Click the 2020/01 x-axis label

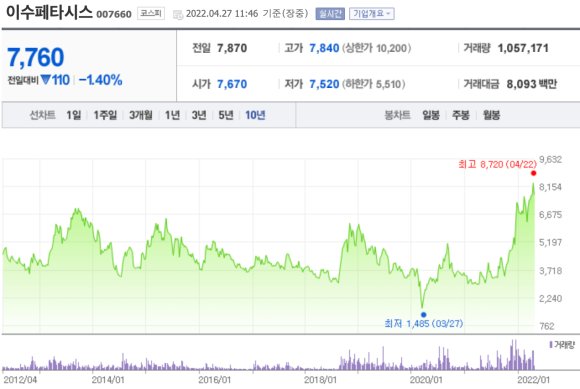(x=426, y=380)
